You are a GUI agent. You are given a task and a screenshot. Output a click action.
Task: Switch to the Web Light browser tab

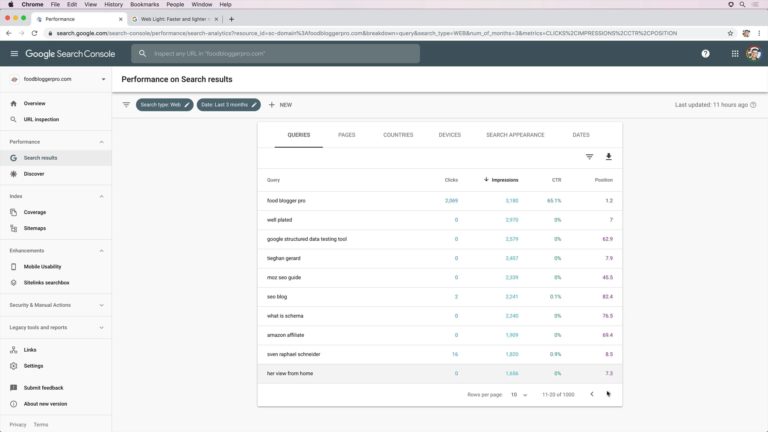[x=174, y=19]
